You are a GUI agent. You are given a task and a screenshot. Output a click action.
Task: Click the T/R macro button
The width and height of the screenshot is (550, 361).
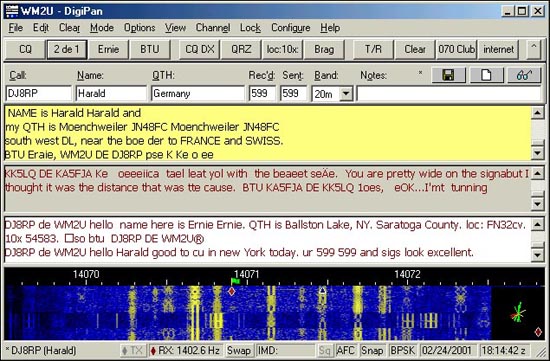click(373, 49)
